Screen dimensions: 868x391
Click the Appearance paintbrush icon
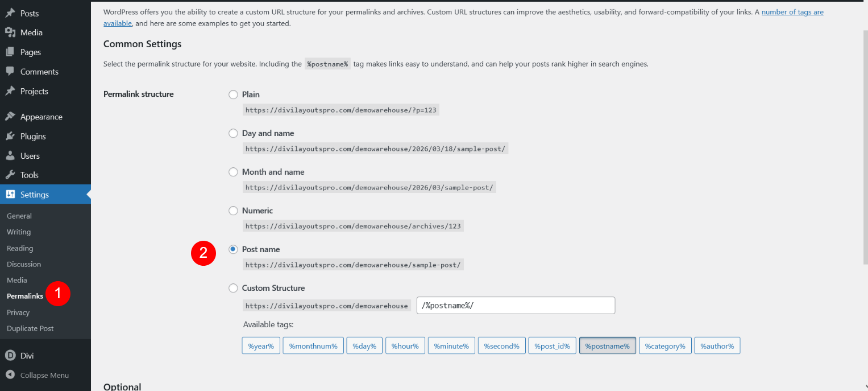coord(10,117)
